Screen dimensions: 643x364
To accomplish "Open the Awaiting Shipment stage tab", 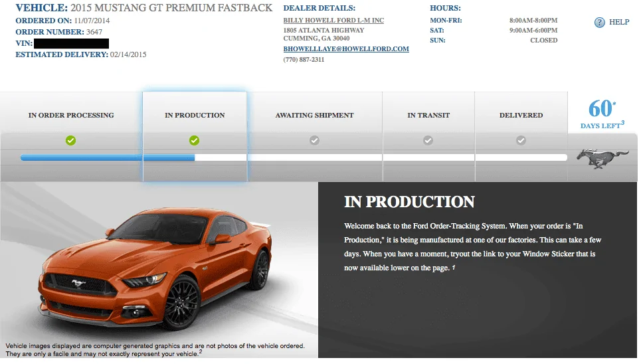I will [x=315, y=136].
